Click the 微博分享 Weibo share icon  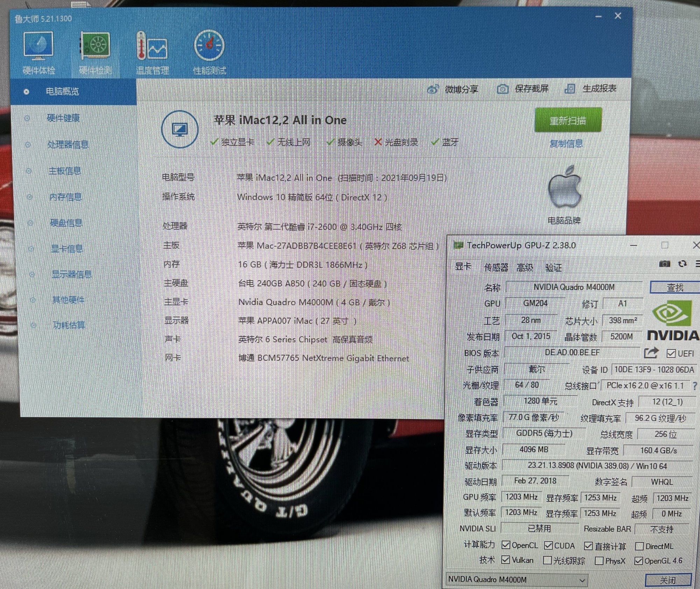(433, 89)
